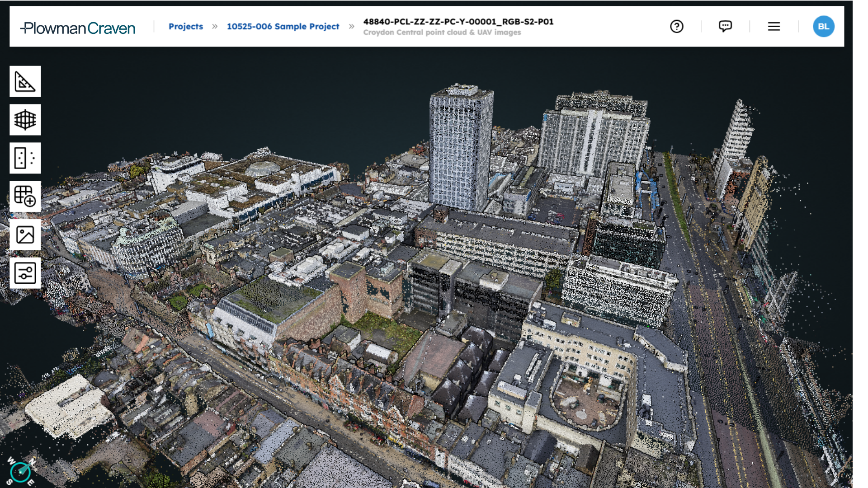Screen dimensions: 868x488
Task: Click the compass orientation widget
Action: pos(20,472)
